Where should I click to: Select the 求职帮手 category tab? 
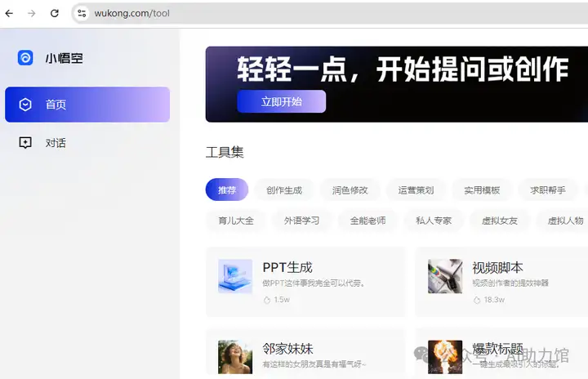click(548, 189)
